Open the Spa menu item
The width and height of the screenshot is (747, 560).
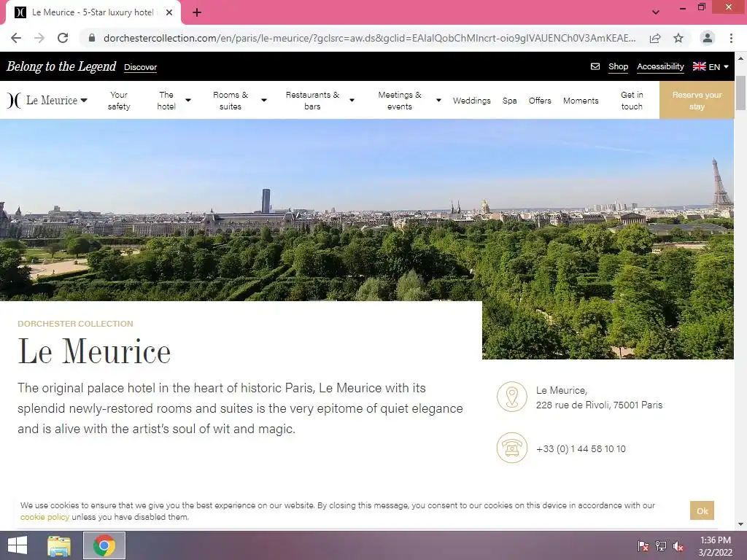coord(510,101)
